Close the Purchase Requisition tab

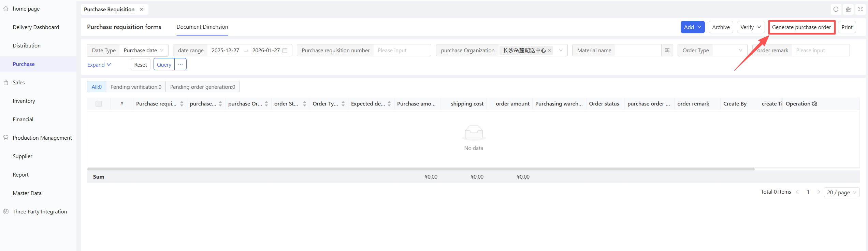pos(142,10)
